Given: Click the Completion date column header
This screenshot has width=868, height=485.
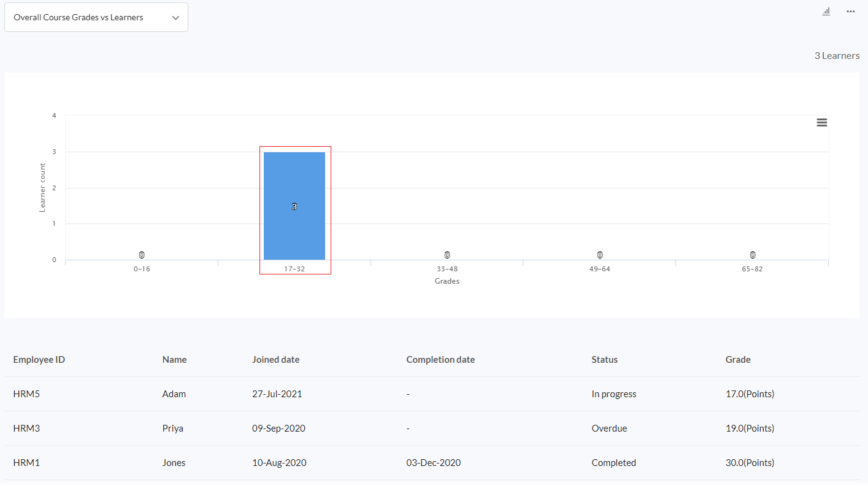Looking at the screenshot, I should (440, 359).
